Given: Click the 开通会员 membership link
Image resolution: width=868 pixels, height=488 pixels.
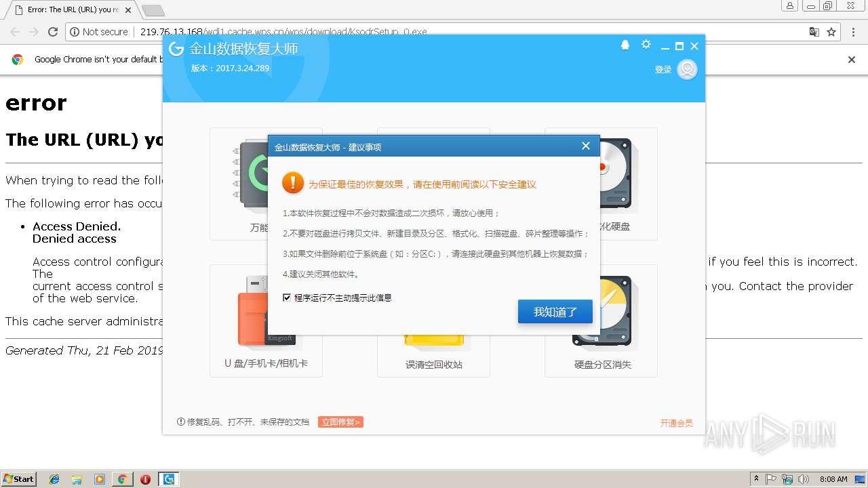Looking at the screenshot, I should coord(676,423).
